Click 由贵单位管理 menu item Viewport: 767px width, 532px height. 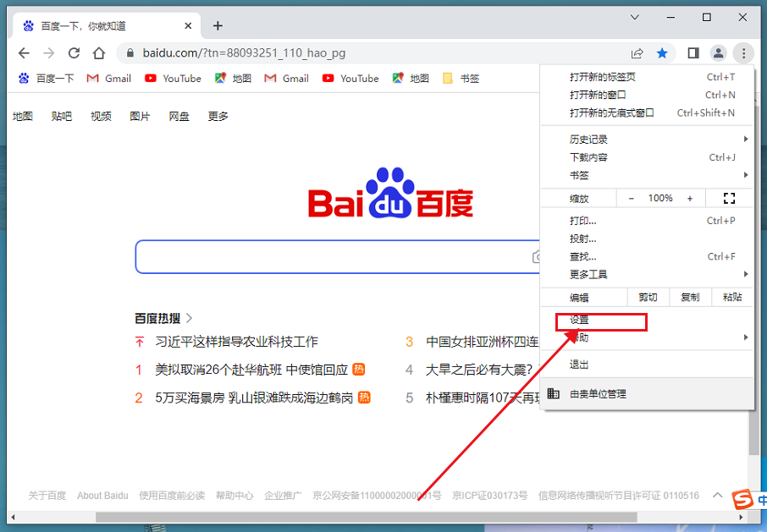click(647, 394)
